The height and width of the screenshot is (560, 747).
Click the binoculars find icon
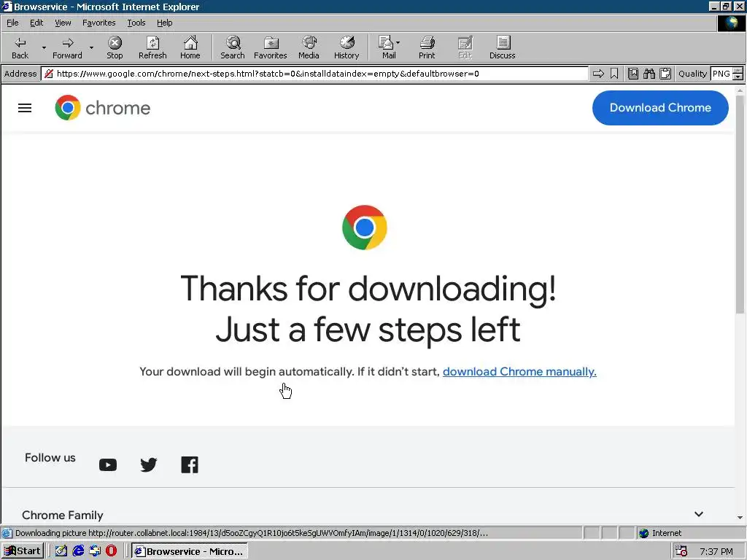(649, 74)
